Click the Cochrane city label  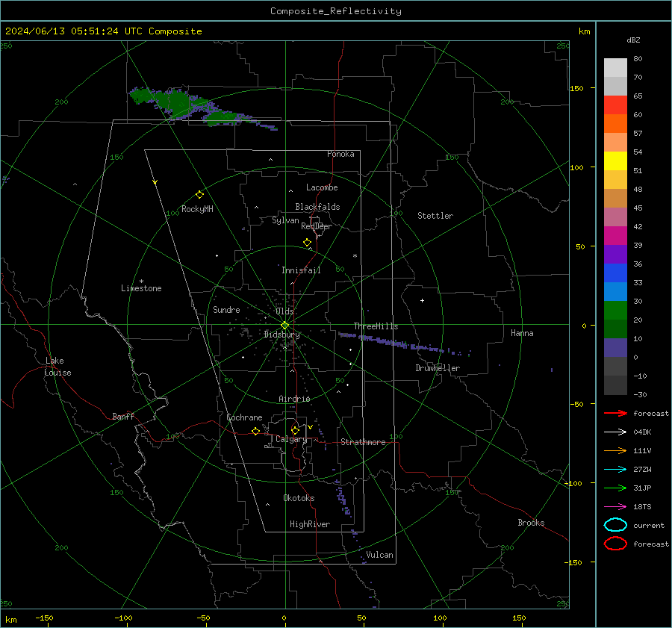(x=244, y=417)
